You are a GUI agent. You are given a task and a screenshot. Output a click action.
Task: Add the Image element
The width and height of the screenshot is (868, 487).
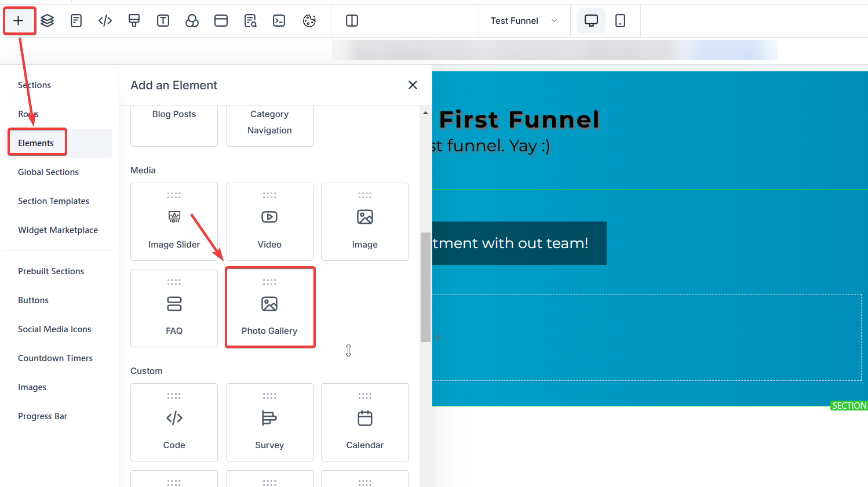pyautogui.click(x=365, y=222)
